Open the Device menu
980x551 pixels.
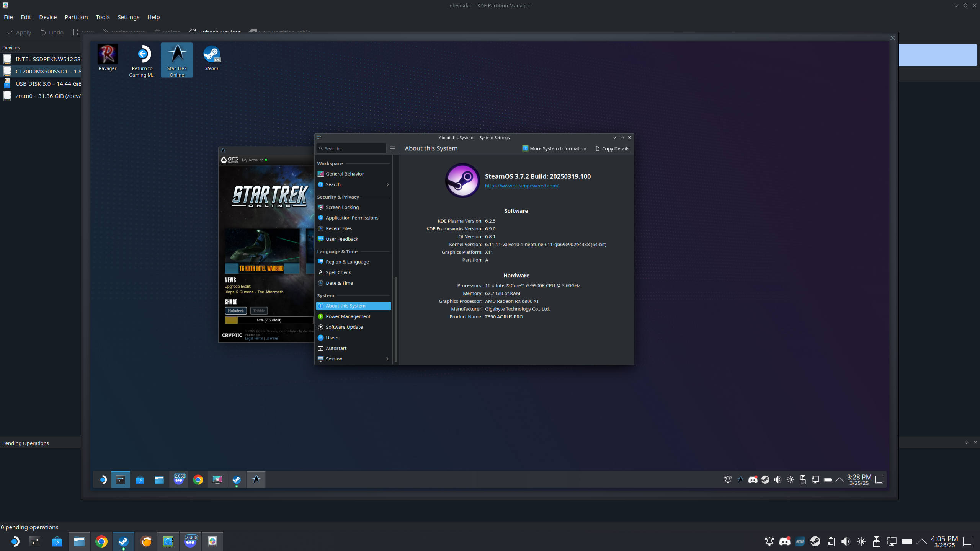pos(48,17)
